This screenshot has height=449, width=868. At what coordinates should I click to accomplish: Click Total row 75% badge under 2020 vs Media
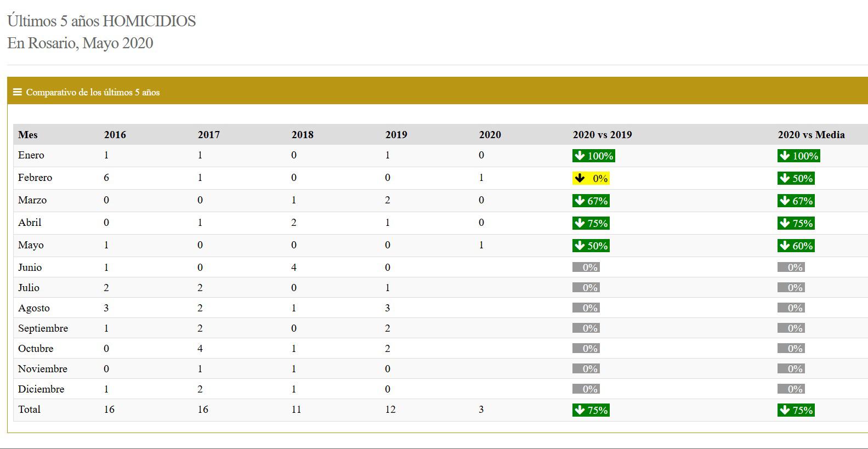coord(796,410)
